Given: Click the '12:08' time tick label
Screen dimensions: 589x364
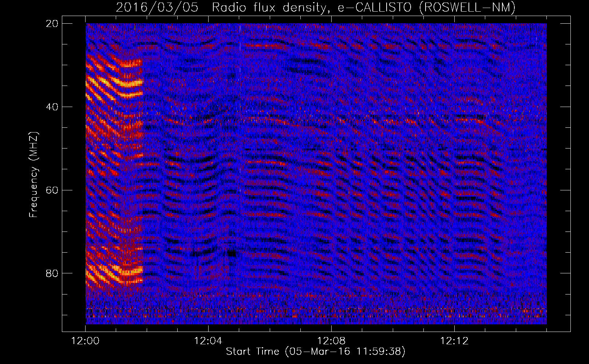Looking at the screenshot, I should (x=331, y=341).
